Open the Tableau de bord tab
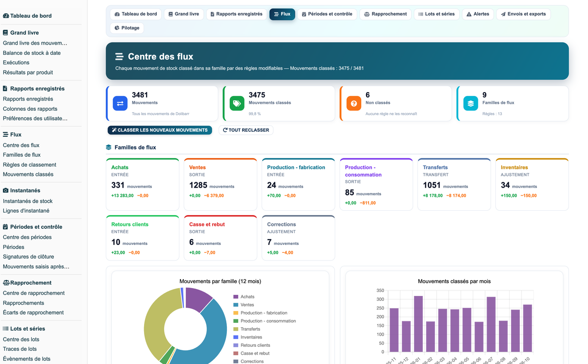This screenshot has width=588, height=364. point(136,14)
